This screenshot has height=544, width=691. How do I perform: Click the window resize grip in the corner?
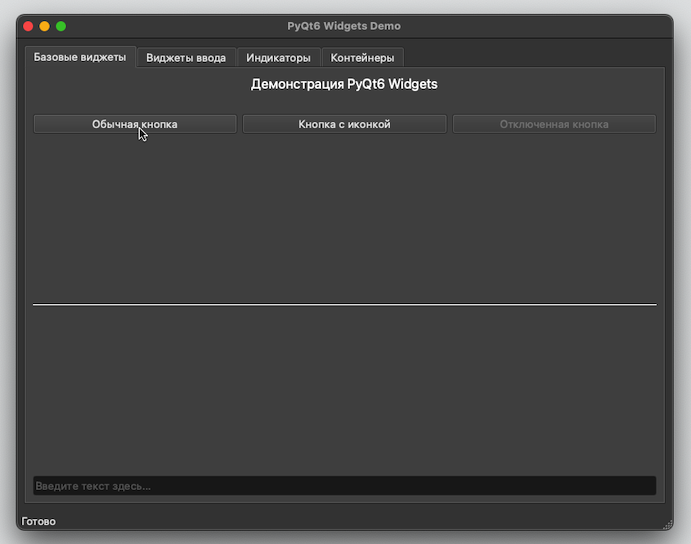pyautogui.click(x=668, y=525)
